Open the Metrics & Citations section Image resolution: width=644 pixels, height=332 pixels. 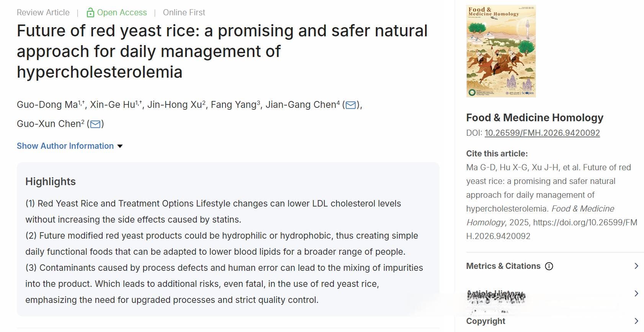[x=503, y=266]
